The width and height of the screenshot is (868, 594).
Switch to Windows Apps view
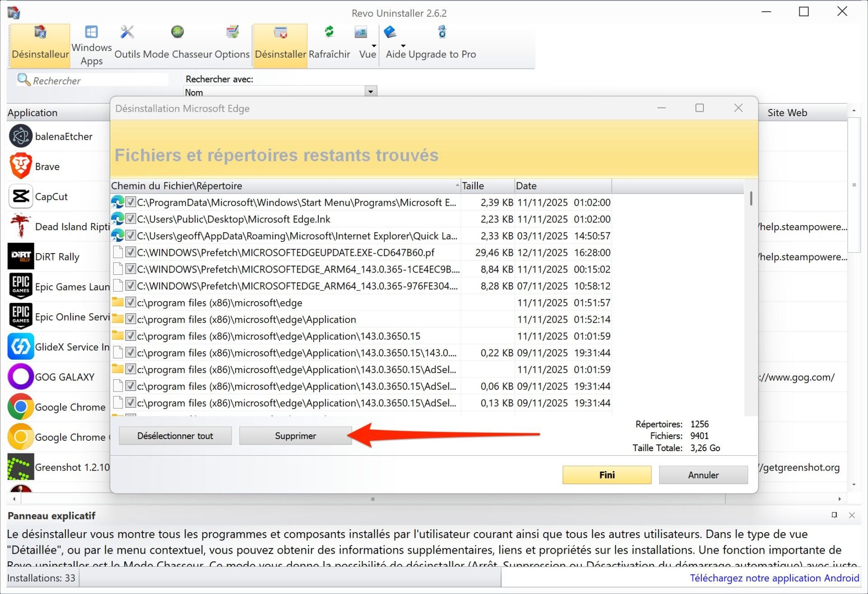(x=91, y=43)
